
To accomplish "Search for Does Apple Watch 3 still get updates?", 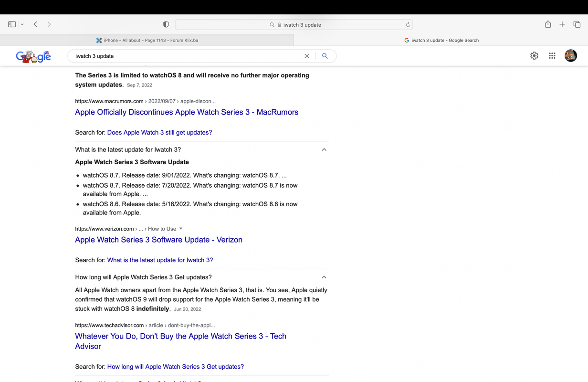I will [159, 132].
